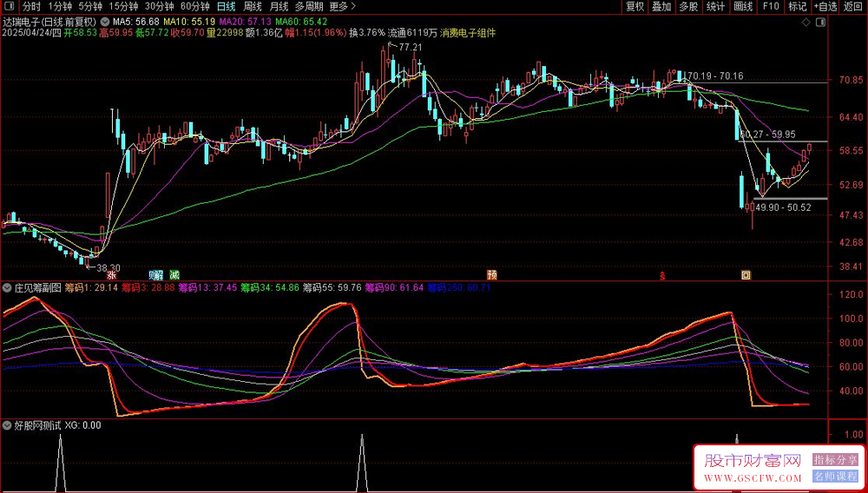This screenshot has width=868, height=493.
Task: Switch to 月线 monthly chart
Action: tap(279, 7)
